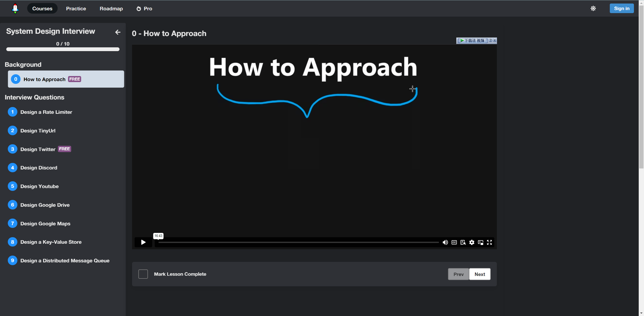Collapse the course sidebar arrow

click(118, 32)
